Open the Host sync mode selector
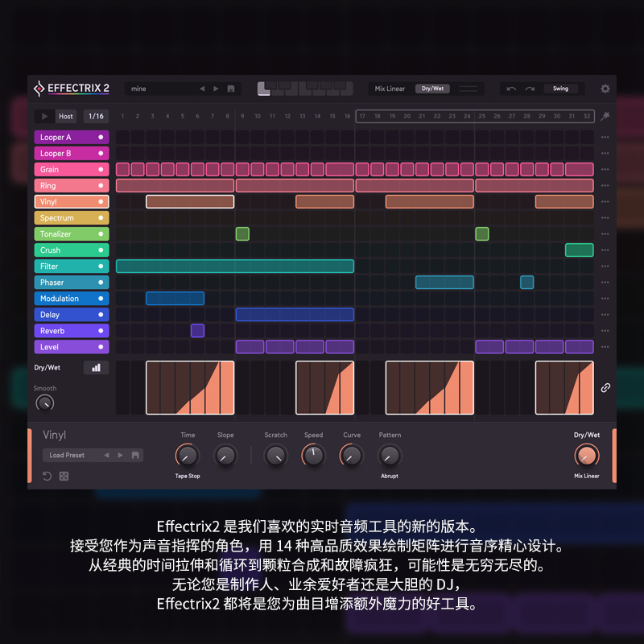The height and width of the screenshot is (644, 644). (66, 116)
